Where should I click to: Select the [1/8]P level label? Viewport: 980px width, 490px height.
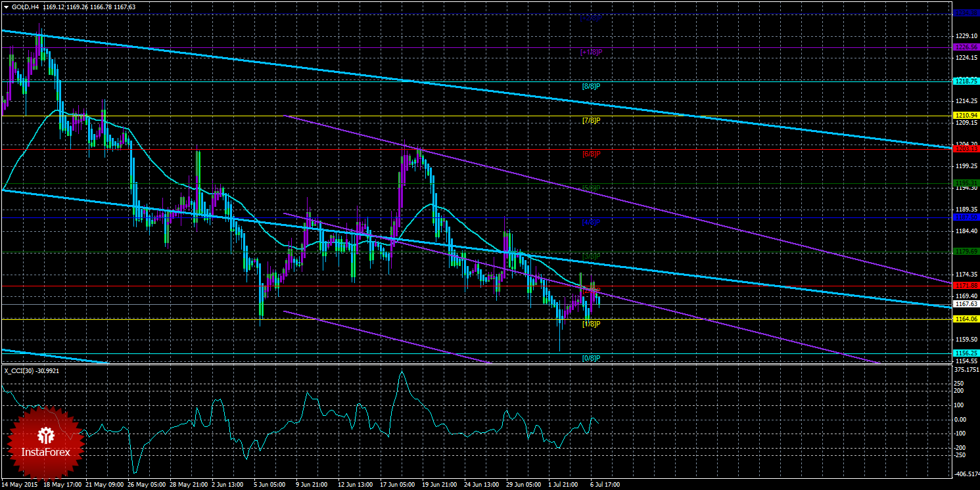[x=592, y=324]
